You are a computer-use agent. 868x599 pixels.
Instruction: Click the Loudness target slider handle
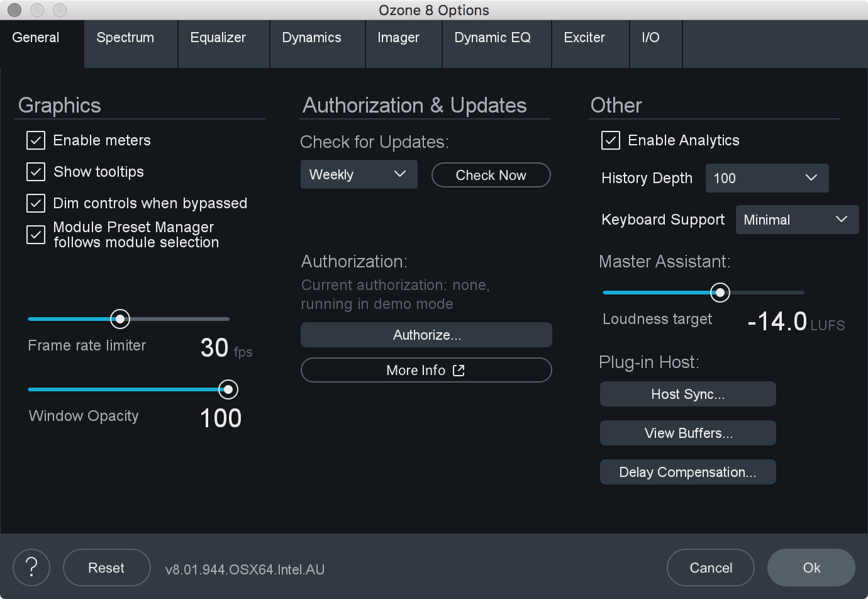tap(720, 293)
